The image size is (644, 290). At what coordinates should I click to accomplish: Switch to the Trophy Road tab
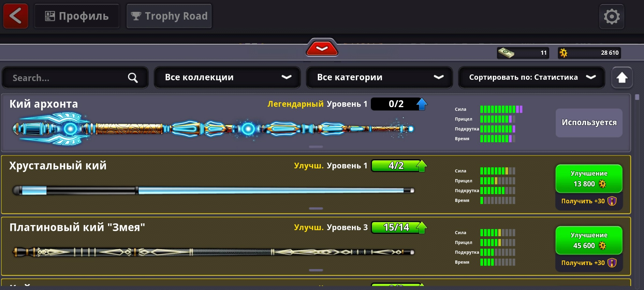coord(169,16)
